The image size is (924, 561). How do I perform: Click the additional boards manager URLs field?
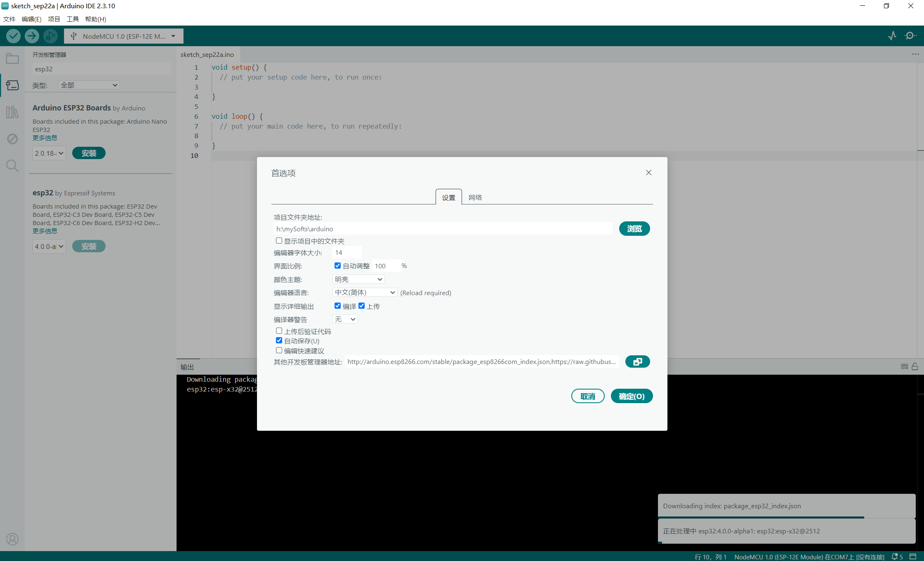click(x=482, y=361)
